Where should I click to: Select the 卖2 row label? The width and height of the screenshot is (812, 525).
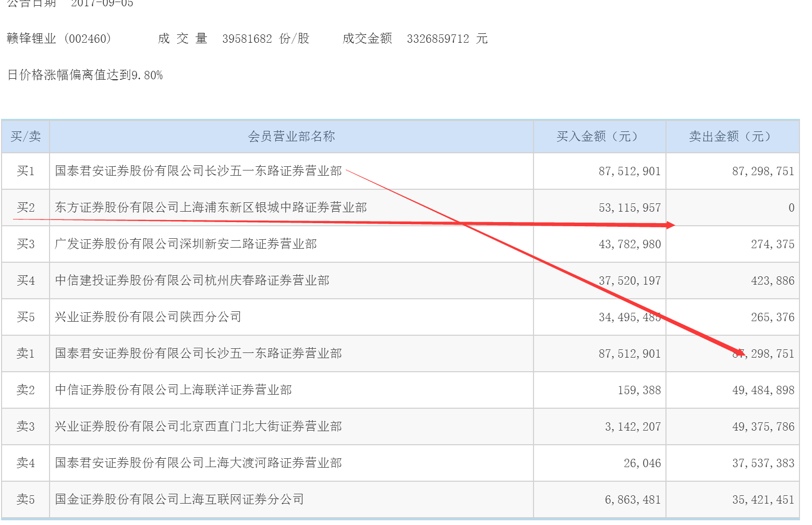coord(26,390)
